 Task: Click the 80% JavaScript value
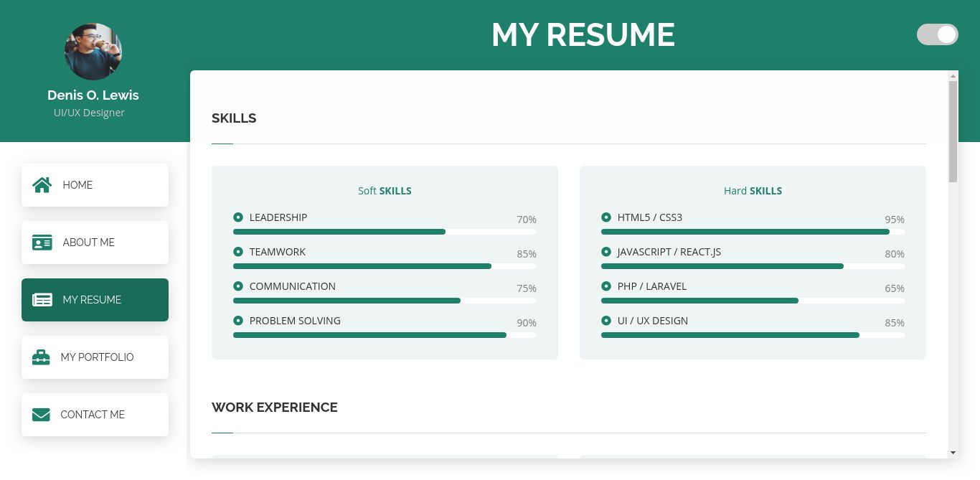(x=895, y=254)
